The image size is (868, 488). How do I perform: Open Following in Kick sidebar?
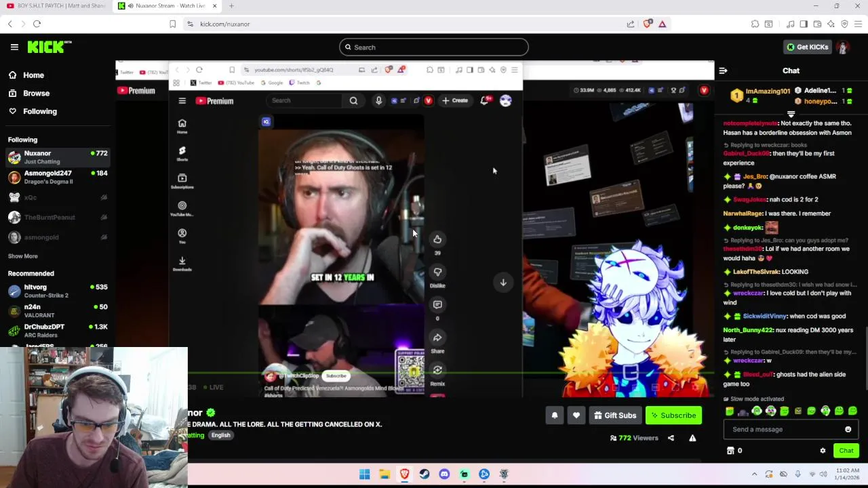click(40, 111)
